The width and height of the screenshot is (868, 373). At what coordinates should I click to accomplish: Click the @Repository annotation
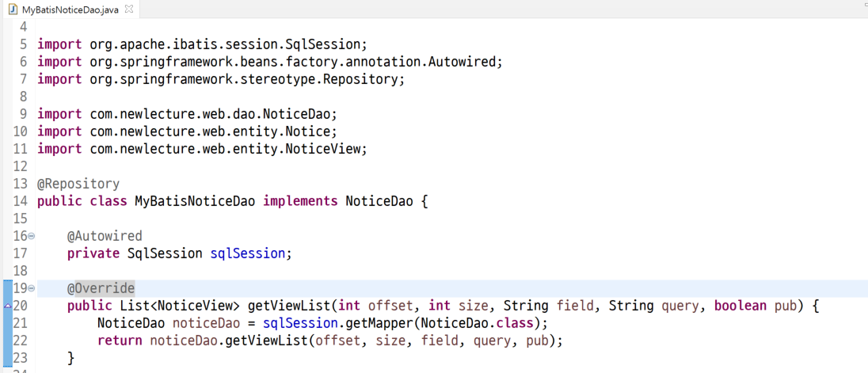pyautogui.click(x=78, y=184)
